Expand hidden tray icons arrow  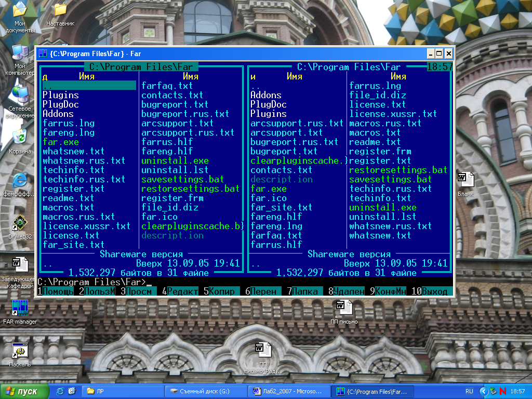pyautogui.click(x=484, y=391)
